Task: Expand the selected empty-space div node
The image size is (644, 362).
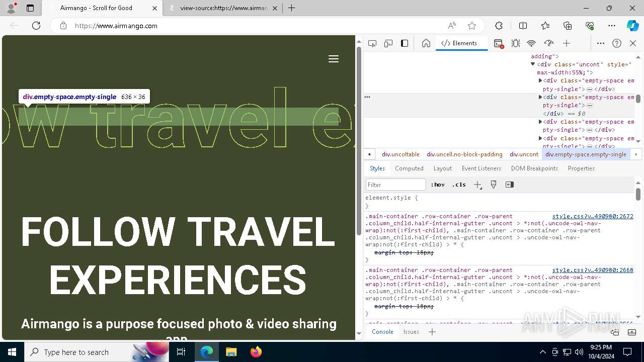Action: (540, 97)
